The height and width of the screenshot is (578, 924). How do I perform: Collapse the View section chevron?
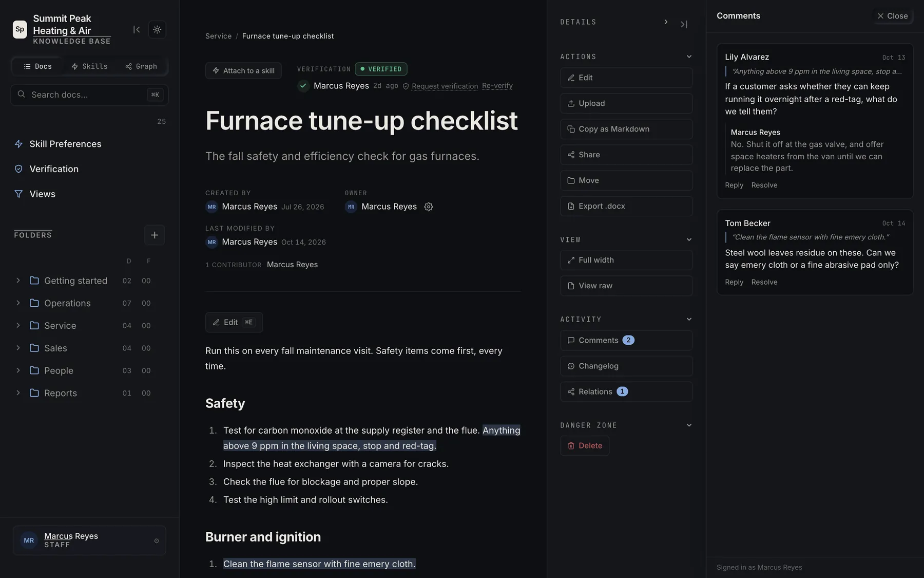point(689,239)
